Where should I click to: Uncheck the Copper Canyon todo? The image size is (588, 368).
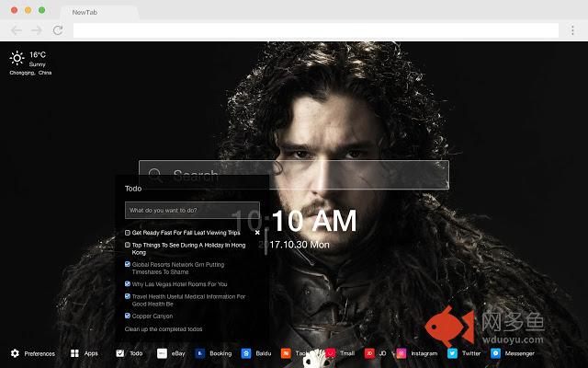(x=128, y=316)
